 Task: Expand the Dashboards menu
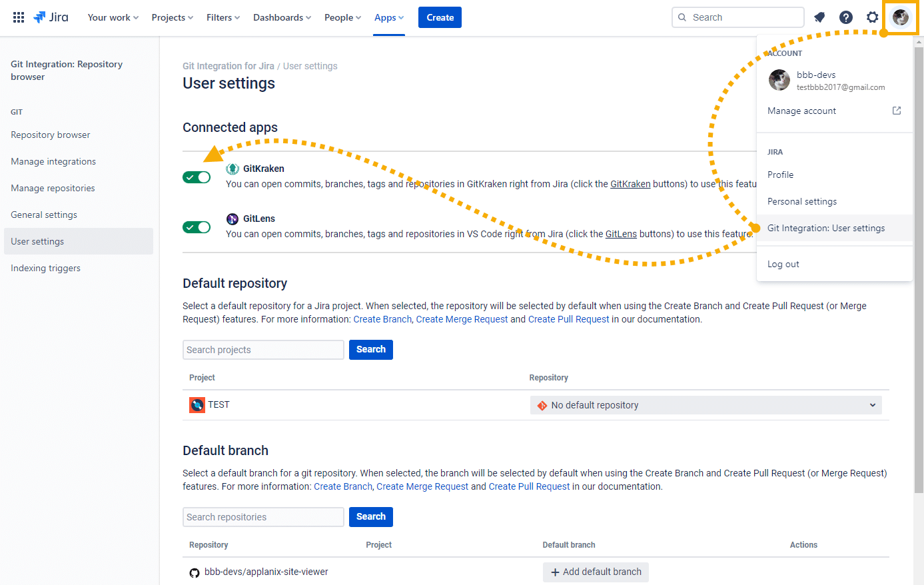click(282, 17)
